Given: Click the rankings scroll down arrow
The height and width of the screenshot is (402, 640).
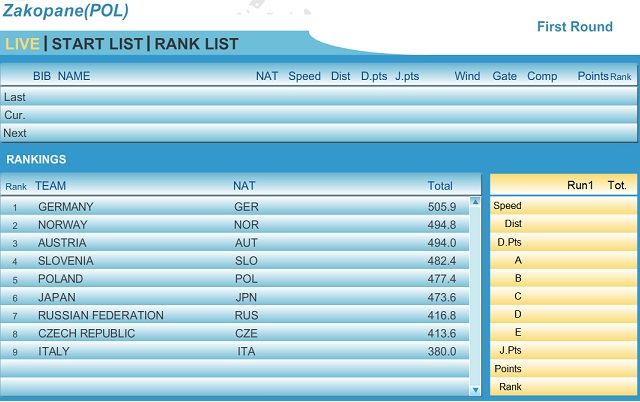Looking at the screenshot, I should pos(475,390).
